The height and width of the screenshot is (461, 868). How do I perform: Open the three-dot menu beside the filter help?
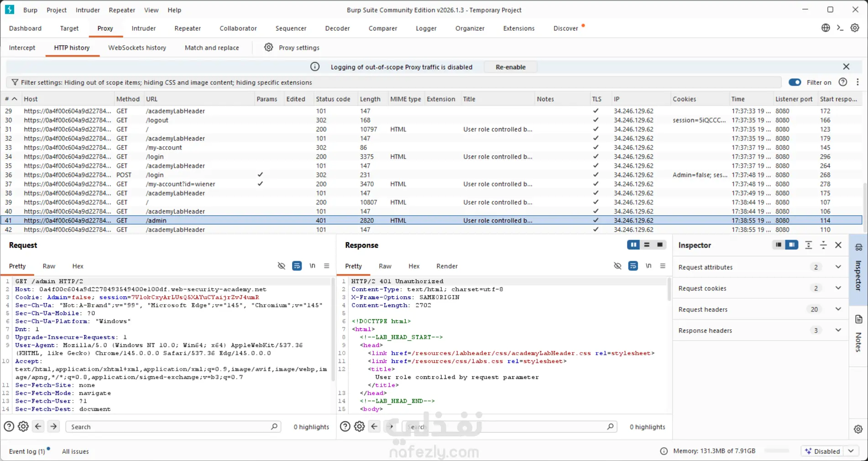click(x=858, y=82)
